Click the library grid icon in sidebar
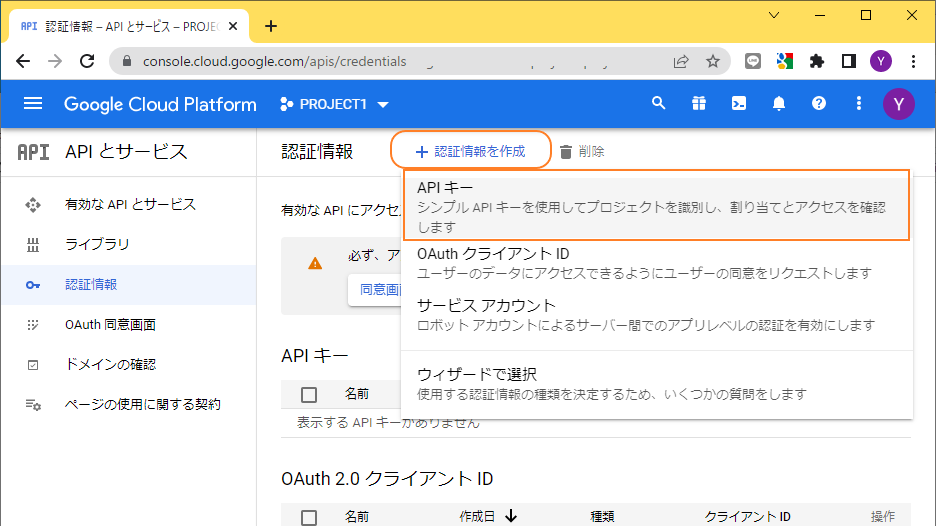936x526 pixels. click(x=33, y=245)
